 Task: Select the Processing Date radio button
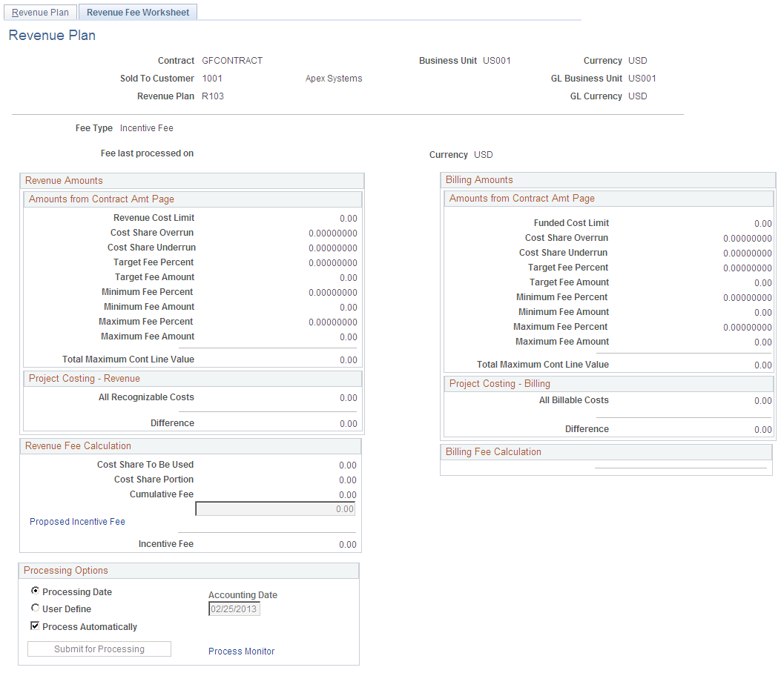35,591
